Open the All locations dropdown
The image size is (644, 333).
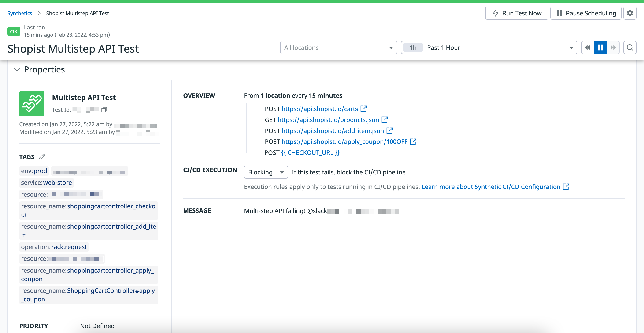click(x=338, y=47)
